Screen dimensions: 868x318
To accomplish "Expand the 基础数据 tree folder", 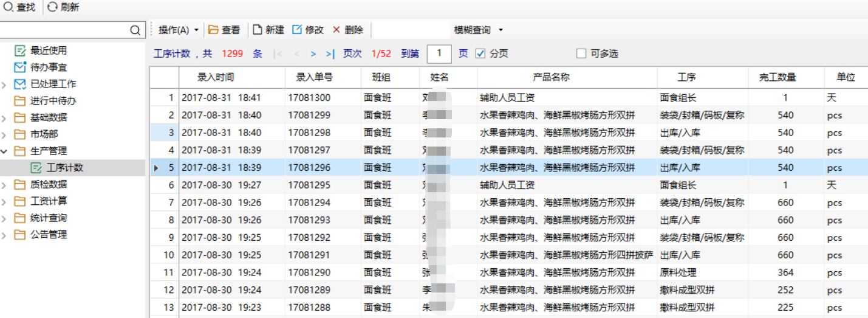I will [x=5, y=117].
